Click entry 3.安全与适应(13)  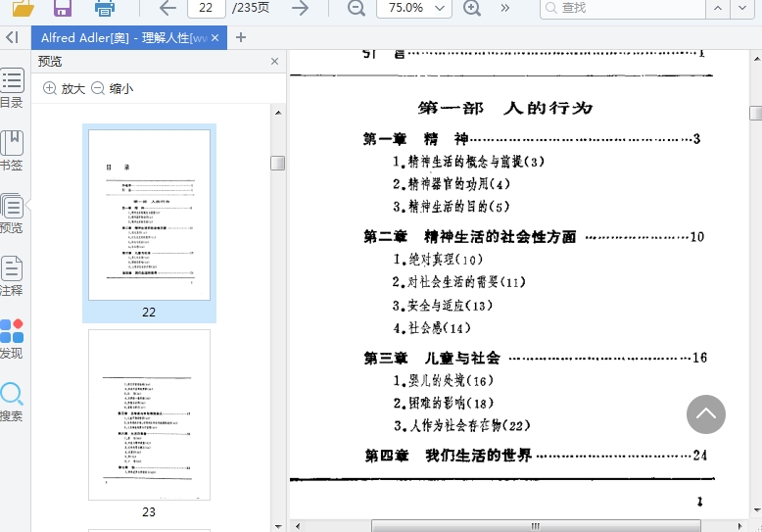pyautogui.click(x=443, y=306)
